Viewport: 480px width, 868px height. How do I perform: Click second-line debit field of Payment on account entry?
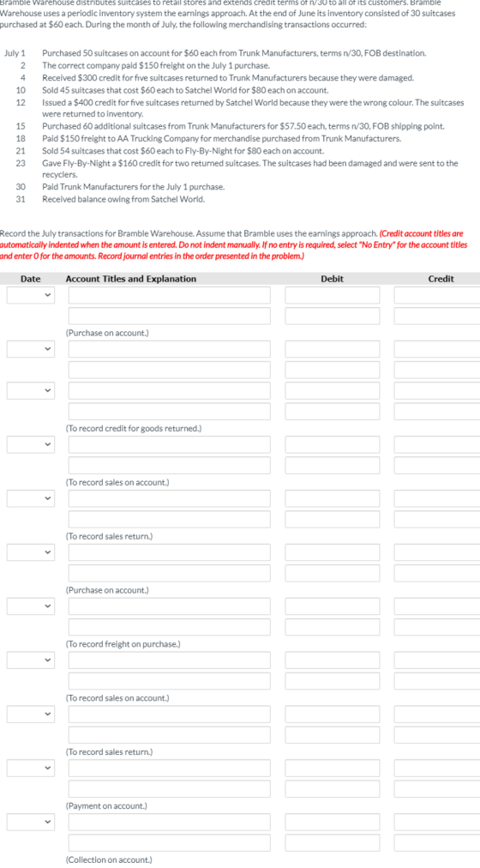333,789
